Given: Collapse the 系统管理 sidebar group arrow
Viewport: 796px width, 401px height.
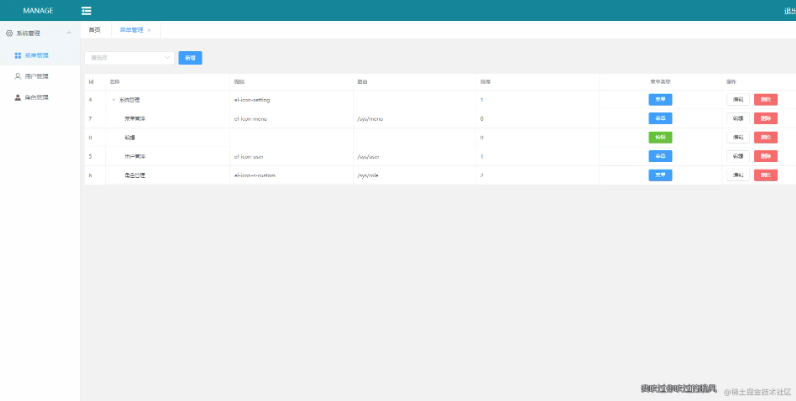Looking at the screenshot, I should (69, 33).
